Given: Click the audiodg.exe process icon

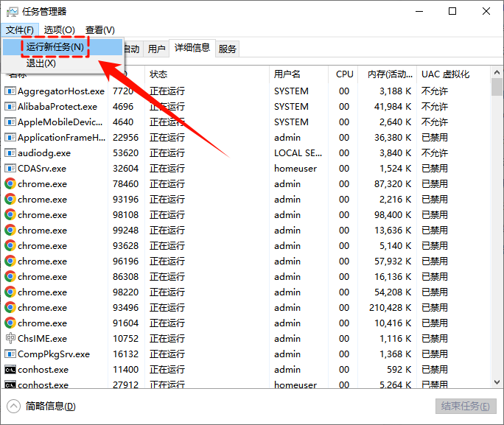Looking at the screenshot, I should click(x=10, y=153).
